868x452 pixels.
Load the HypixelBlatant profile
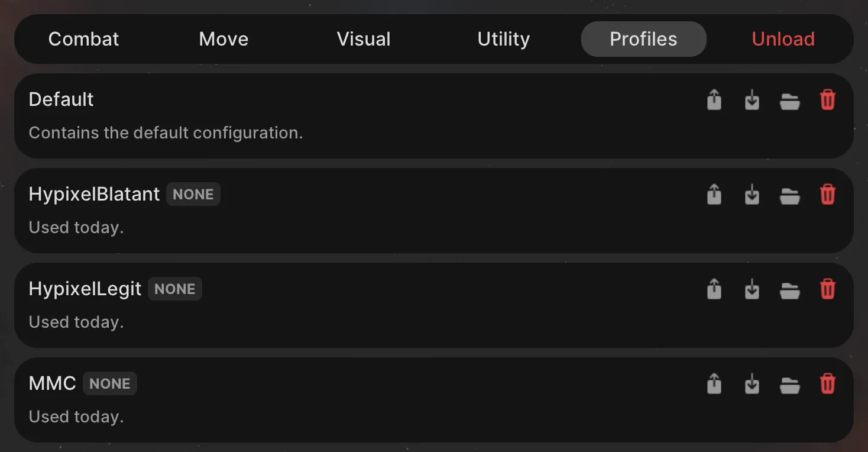click(752, 194)
